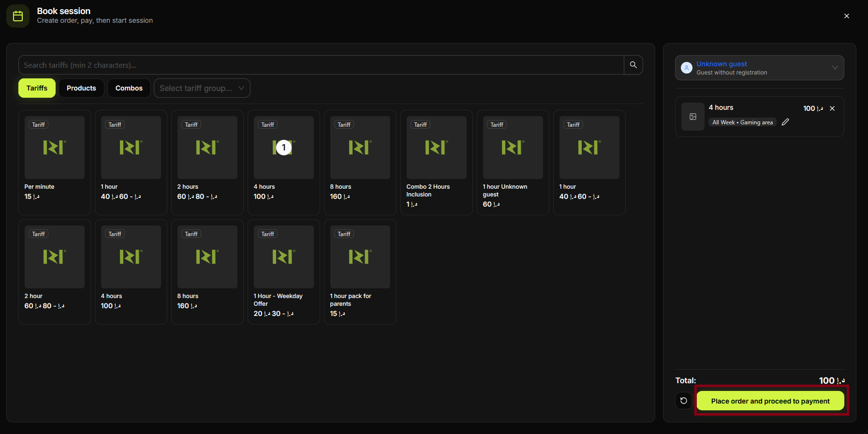Screen dimensions: 868x434
Task: Add the Combo 2 Hours Inclusion tariff
Action: click(x=436, y=162)
